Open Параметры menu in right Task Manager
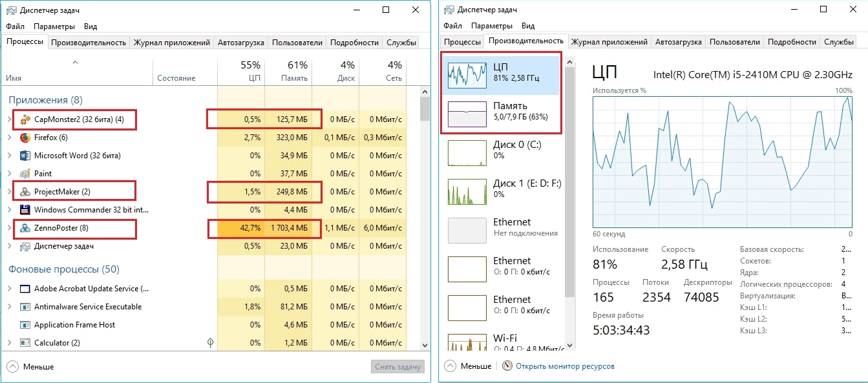Viewport: 868px width, 383px height. [x=492, y=26]
